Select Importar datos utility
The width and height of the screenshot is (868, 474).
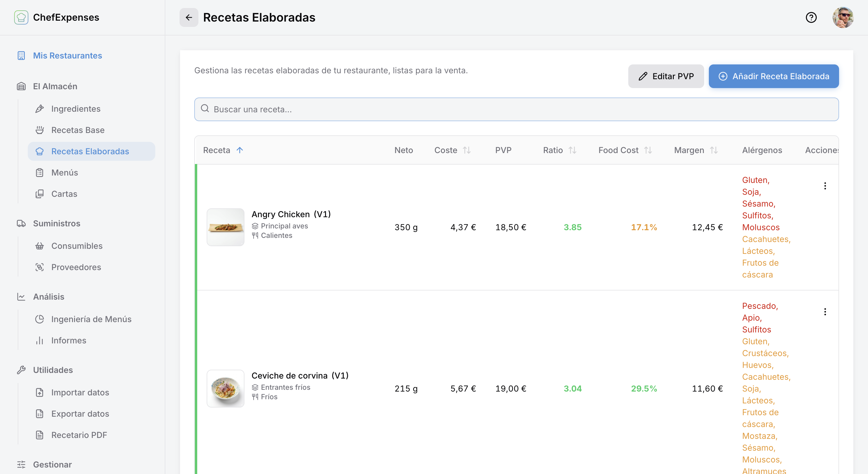(x=80, y=392)
